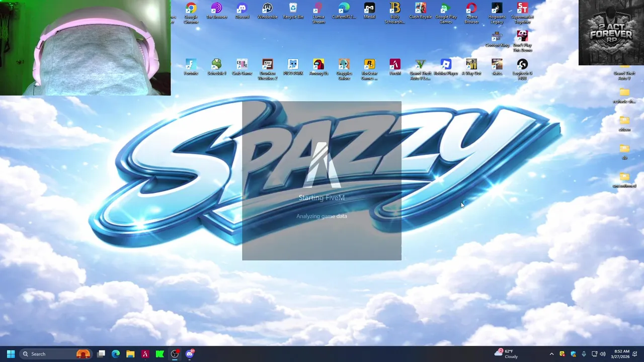
Task: Open the Tor Browser desktop icon
Action: [x=216, y=11]
